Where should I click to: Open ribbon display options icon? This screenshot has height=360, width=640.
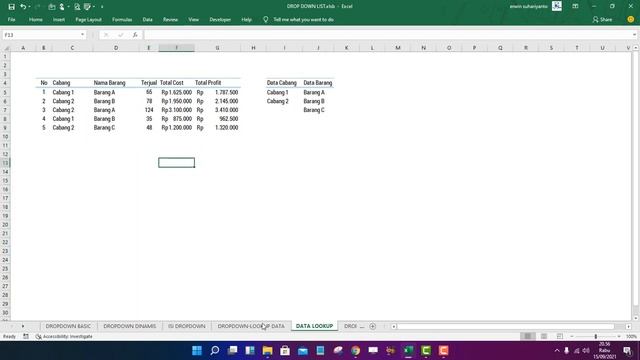pyautogui.click(x=575, y=6)
